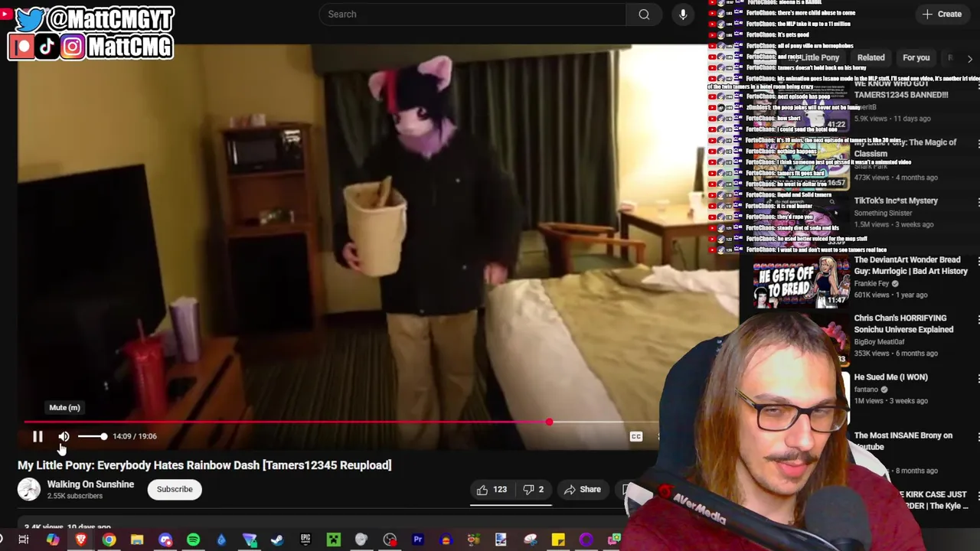Open OBS Studio in the taskbar
This screenshot has height=551, width=980.
(390, 540)
